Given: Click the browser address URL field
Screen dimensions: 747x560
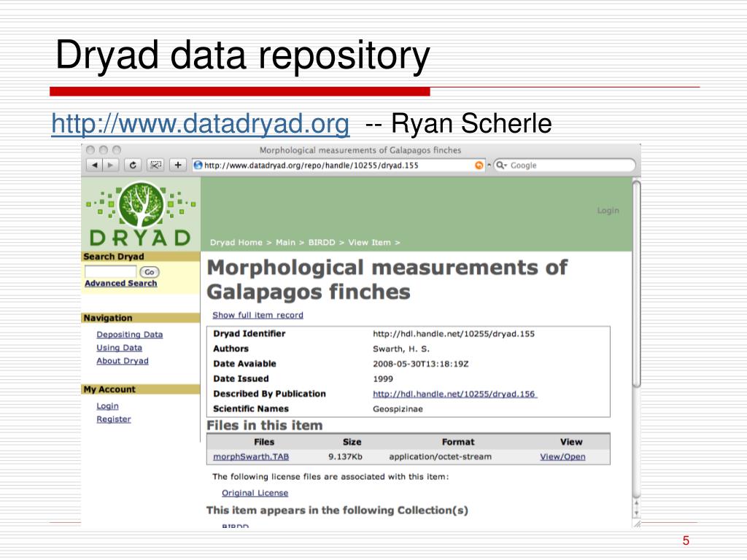Looking at the screenshot, I should 338,166.
